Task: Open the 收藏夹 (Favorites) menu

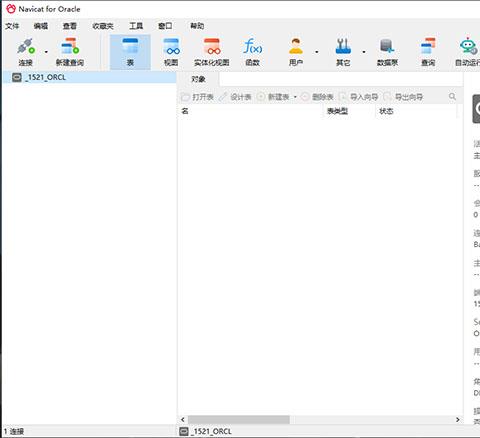Action: 103,26
